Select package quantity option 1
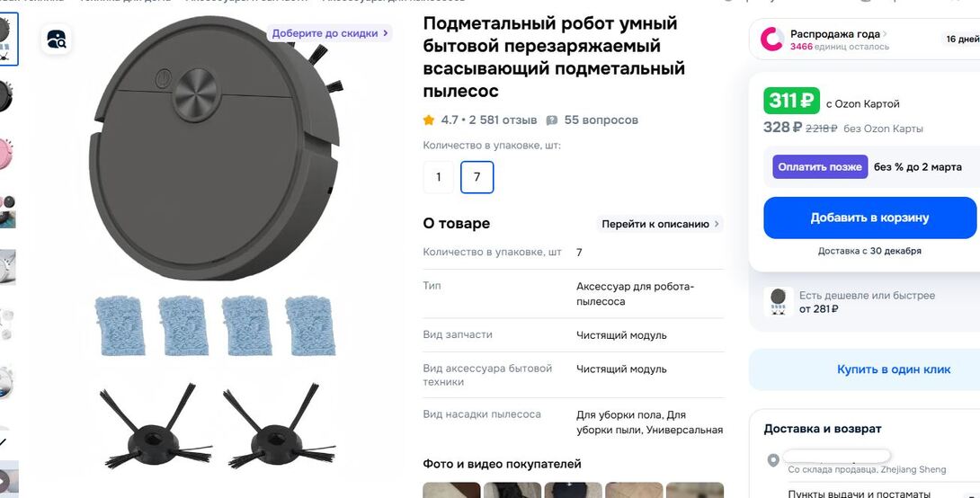980x498 pixels. pyautogui.click(x=439, y=177)
